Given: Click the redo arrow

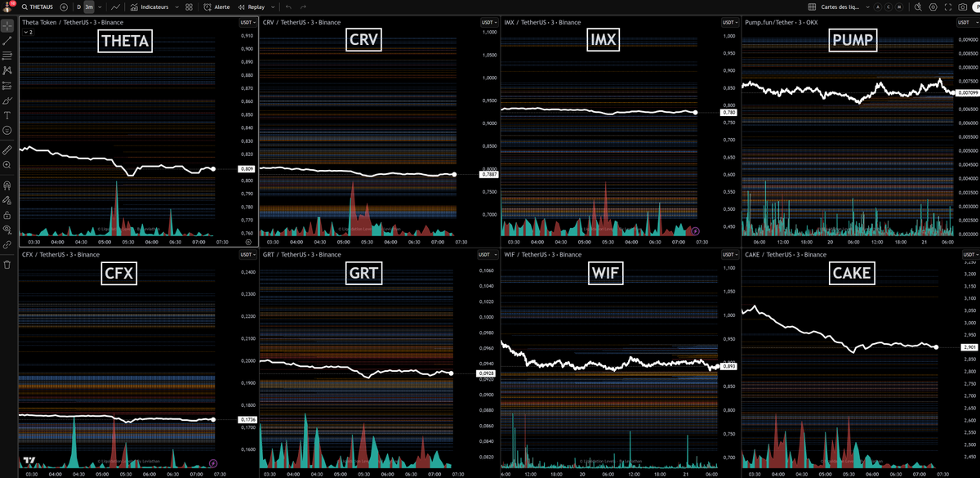Looking at the screenshot, I should click(303, 7).
